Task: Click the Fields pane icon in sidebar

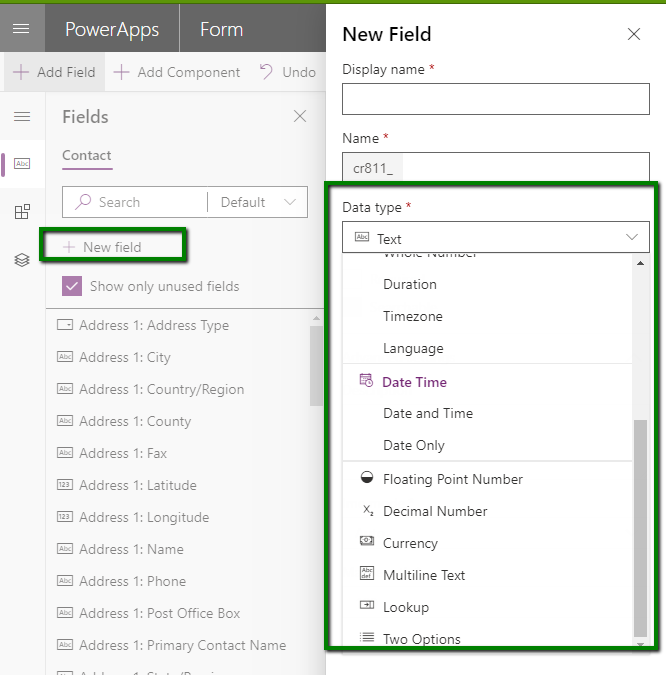Action: pyautogui.click(x=22, y=163)
